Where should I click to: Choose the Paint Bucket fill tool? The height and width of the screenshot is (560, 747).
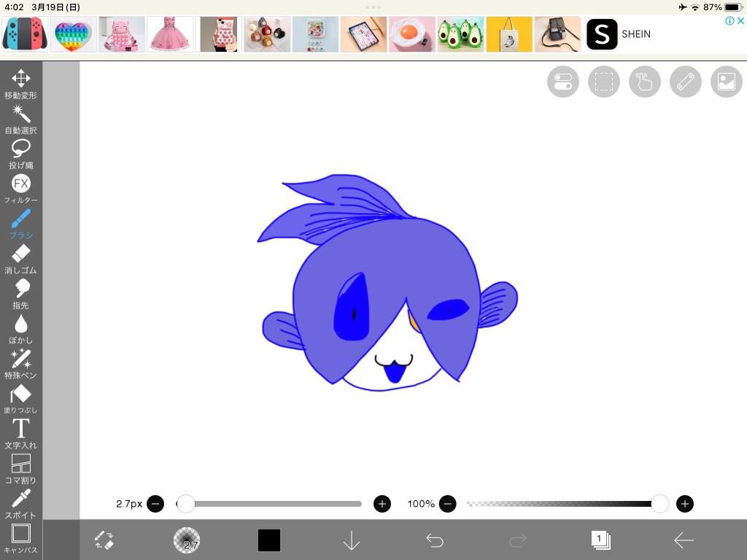(21, 399)
